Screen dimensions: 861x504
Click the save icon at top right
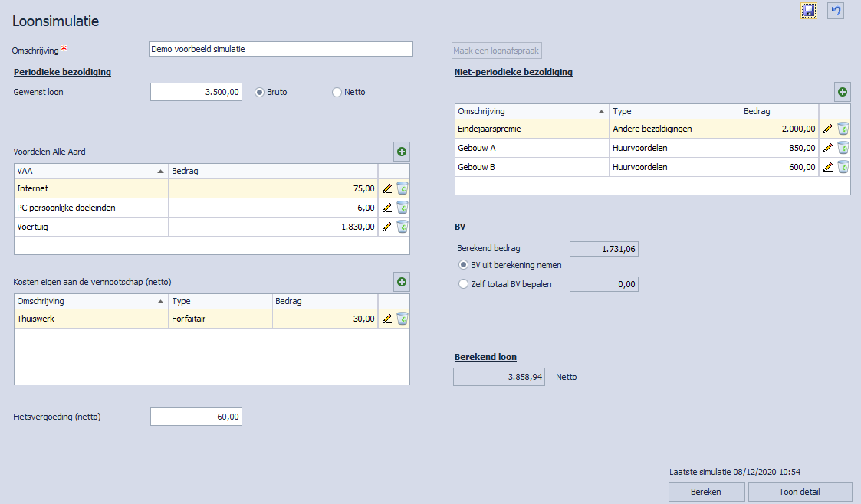(809, 11)
